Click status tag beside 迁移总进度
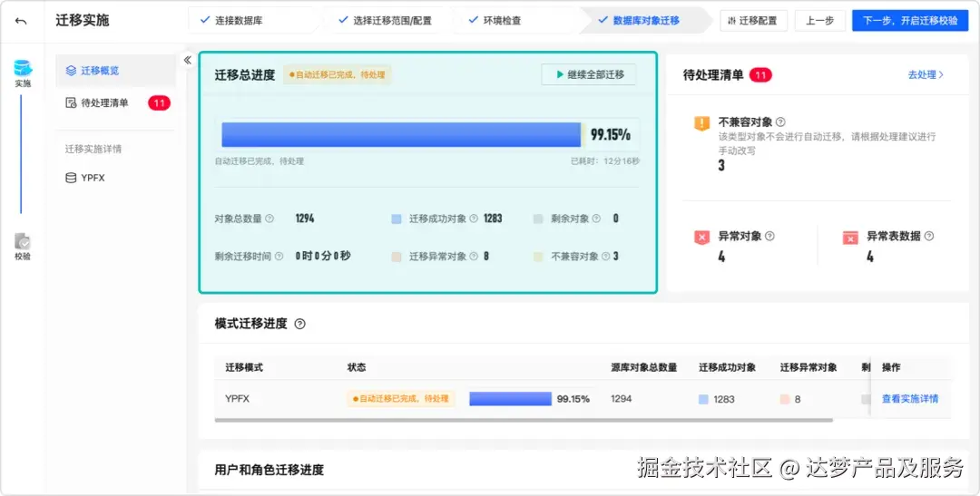Screen dimensions: 980x496 pyautogui.click(x=337, y=75)
